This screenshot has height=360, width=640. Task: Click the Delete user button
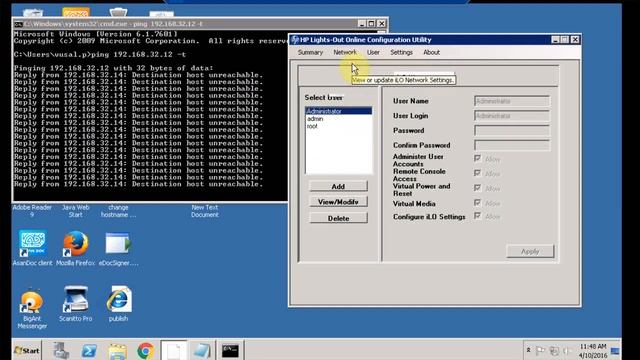[x=338, y=218]
